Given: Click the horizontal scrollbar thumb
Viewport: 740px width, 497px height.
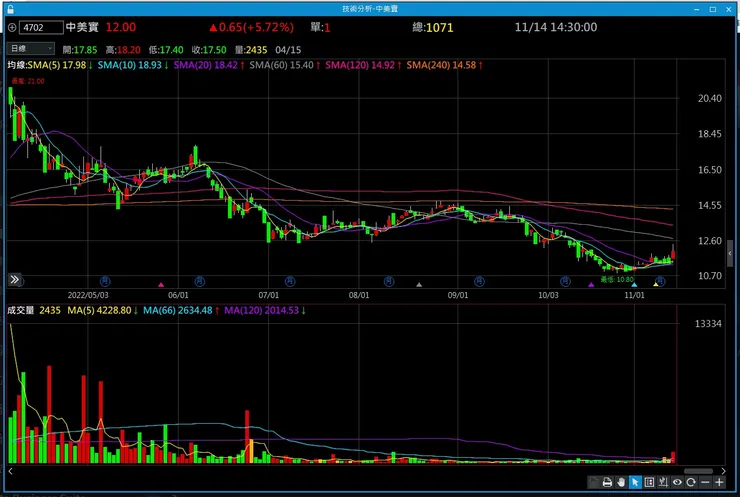Looking at the screenshot, I should pyautogui.click(x=698, y=471).
